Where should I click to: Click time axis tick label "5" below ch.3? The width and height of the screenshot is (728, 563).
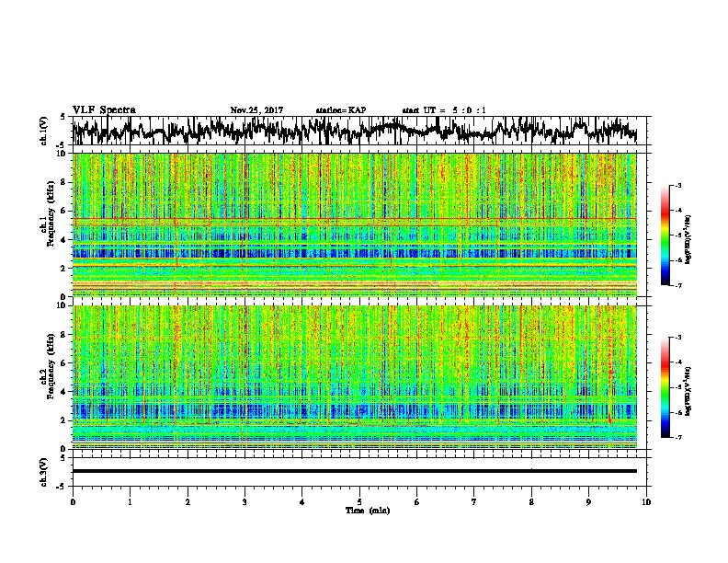[359, 501]
